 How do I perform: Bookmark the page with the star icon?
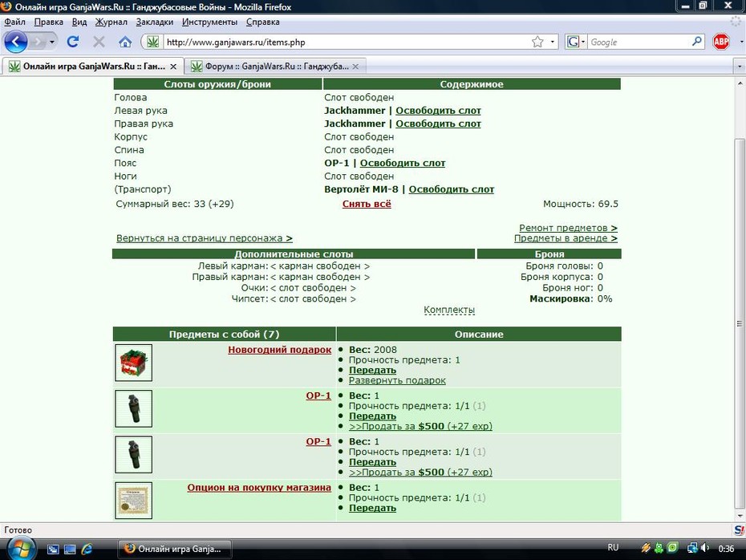pos(537,42)
